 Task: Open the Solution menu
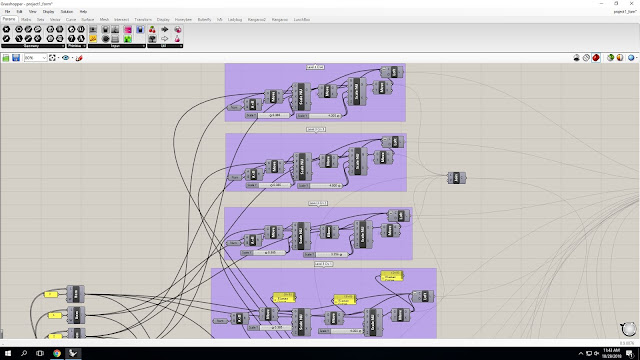67,11
